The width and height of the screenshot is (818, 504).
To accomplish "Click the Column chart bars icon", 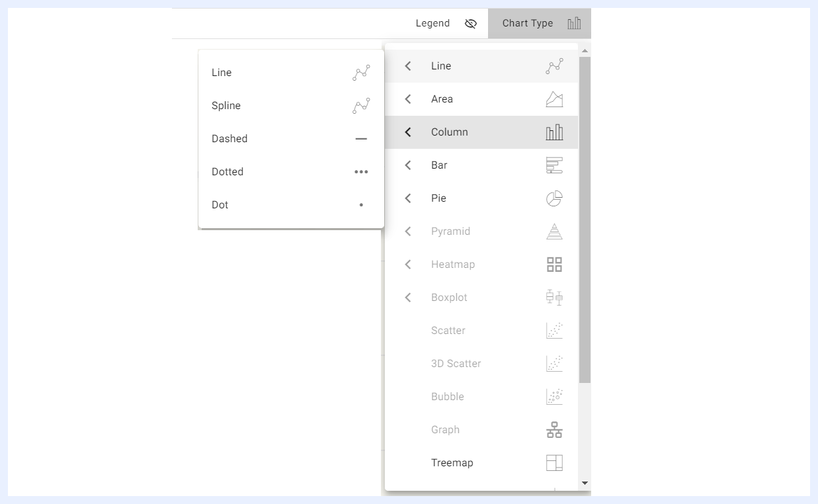I will pos(554,132).
